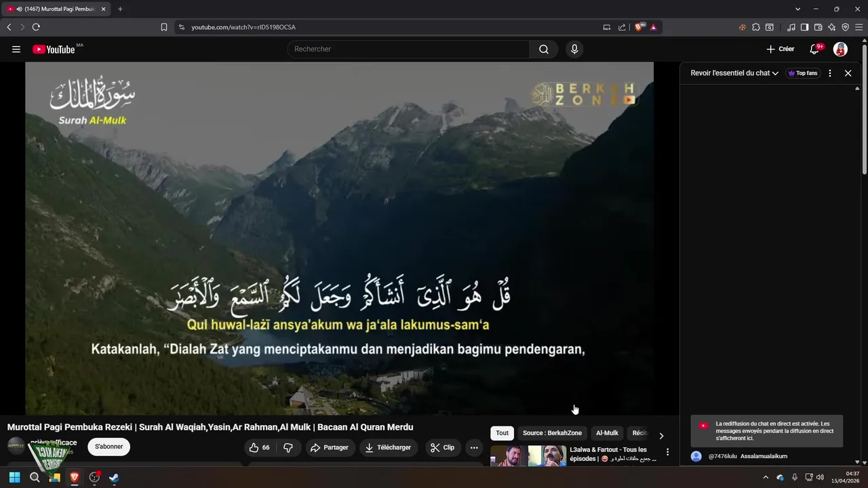
Task: Open Brave from the taskbar
Action: pyautogui.click(x=75, y=477)
